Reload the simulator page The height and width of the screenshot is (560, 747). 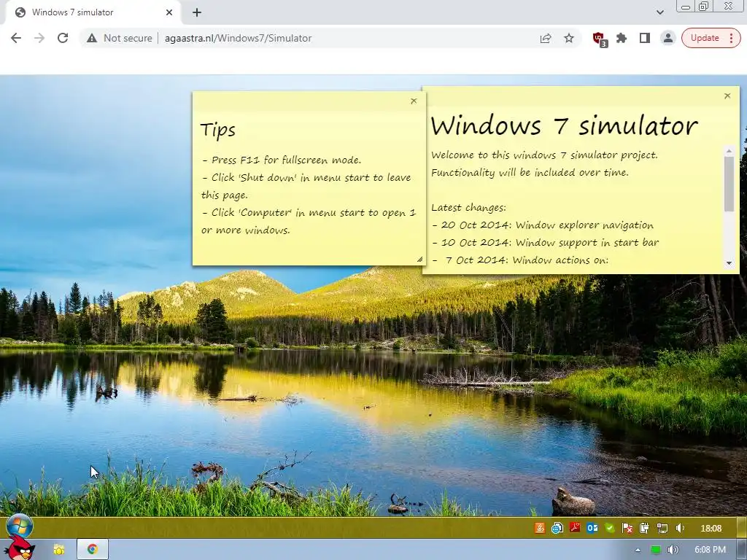[x=63, y=38]
